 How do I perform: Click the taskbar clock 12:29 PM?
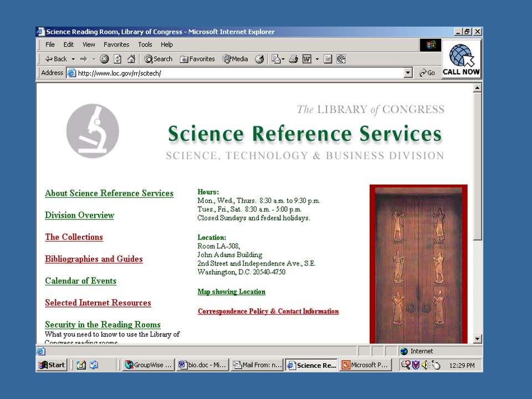coord(462,365)
